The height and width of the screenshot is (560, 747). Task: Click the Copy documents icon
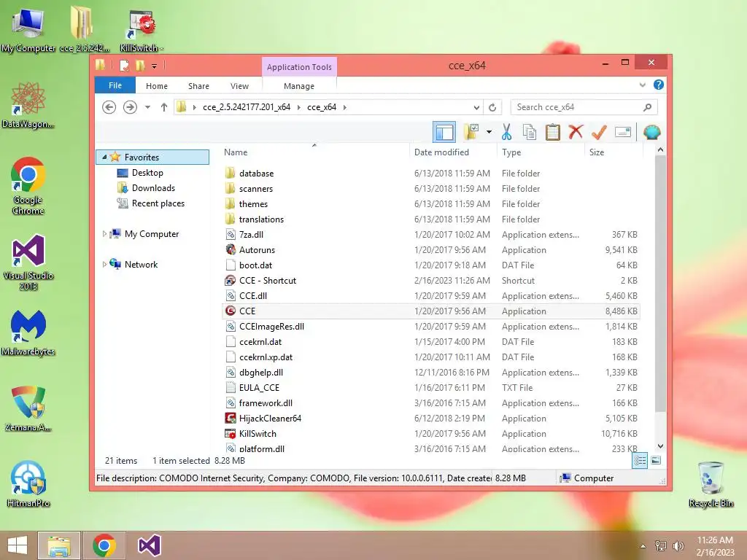tap(530, 132)
